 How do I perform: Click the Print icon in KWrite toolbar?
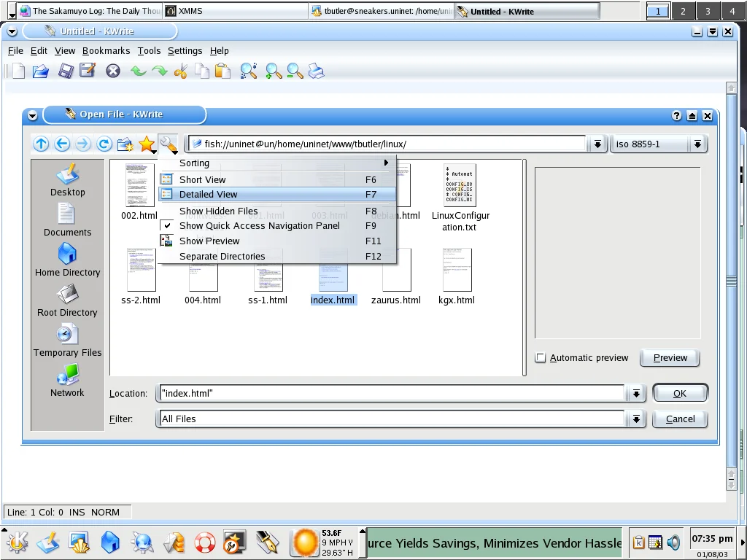(x=316, y=71)
